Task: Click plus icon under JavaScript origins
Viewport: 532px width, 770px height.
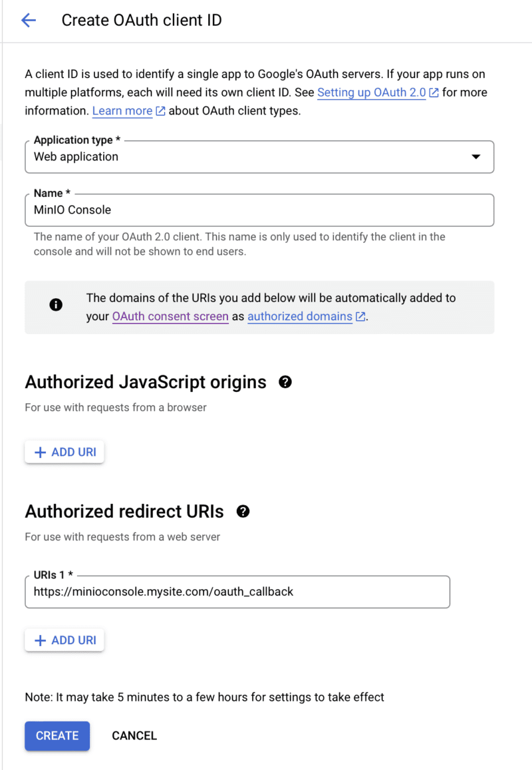Action: tap(40, 453)
